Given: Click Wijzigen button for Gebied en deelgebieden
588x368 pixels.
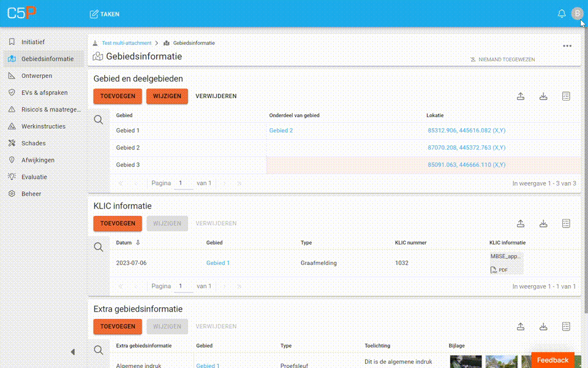Looking at the screenshot, I should (167, 96).
